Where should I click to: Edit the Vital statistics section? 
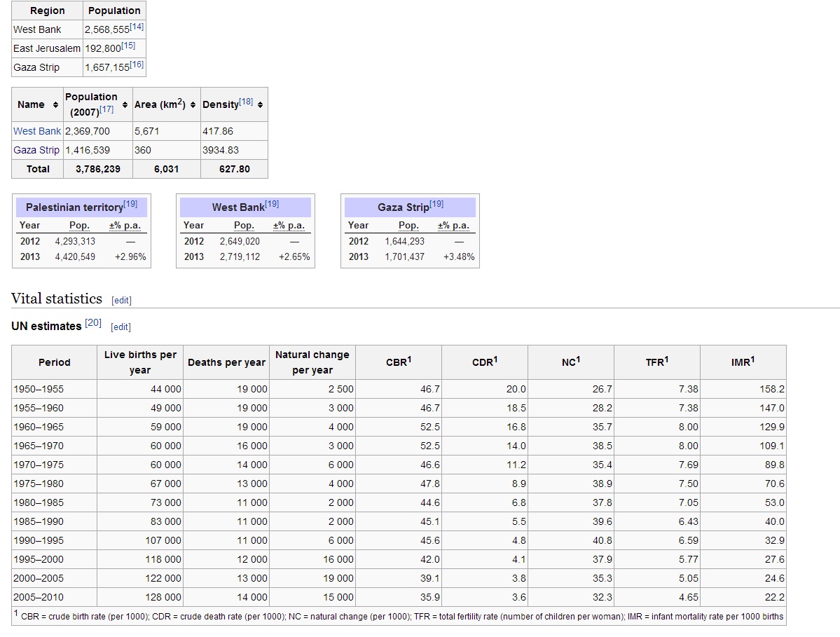(121, 300)
